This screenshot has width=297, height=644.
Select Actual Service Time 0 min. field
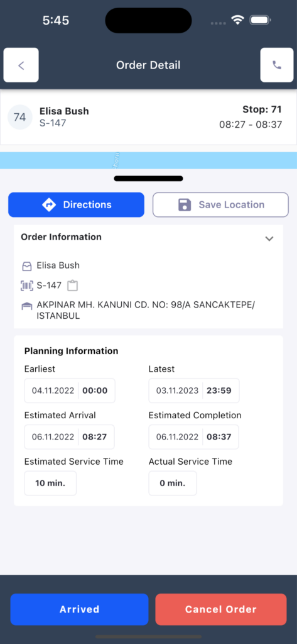coord(173,483)
